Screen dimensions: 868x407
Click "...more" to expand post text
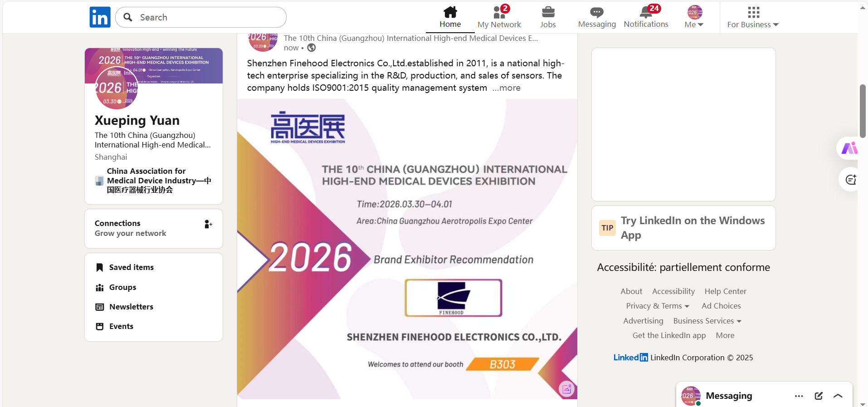tap(507, 88)
